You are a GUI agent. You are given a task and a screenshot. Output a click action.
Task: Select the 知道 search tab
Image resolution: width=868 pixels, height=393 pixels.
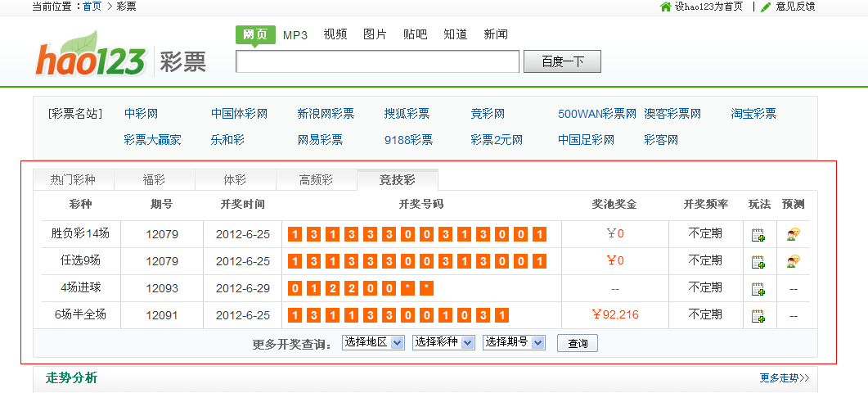tap(455, 34)
